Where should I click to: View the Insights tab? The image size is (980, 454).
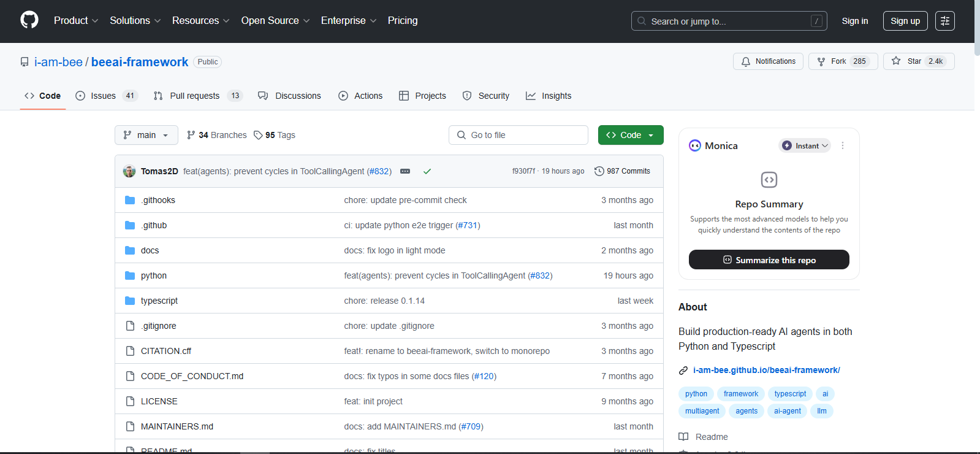point(549,96)
